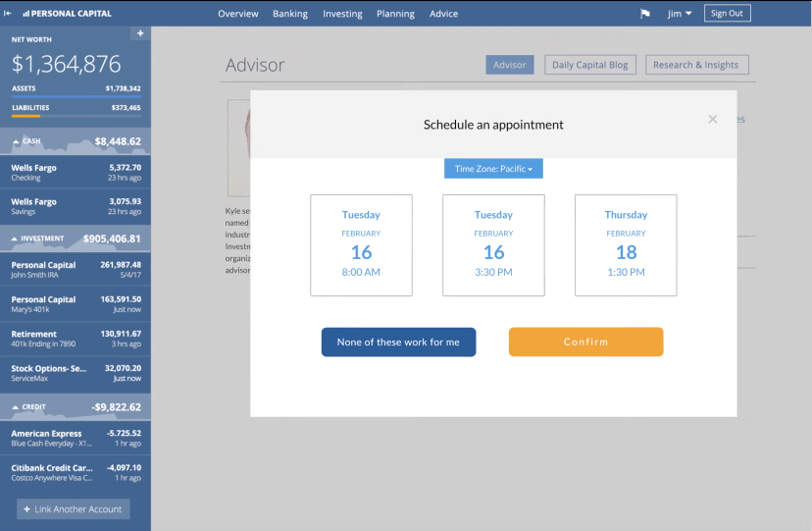This screenshot has width=812, height=531.
Task: Click the Sign Out button
Action: coord(727,14)
